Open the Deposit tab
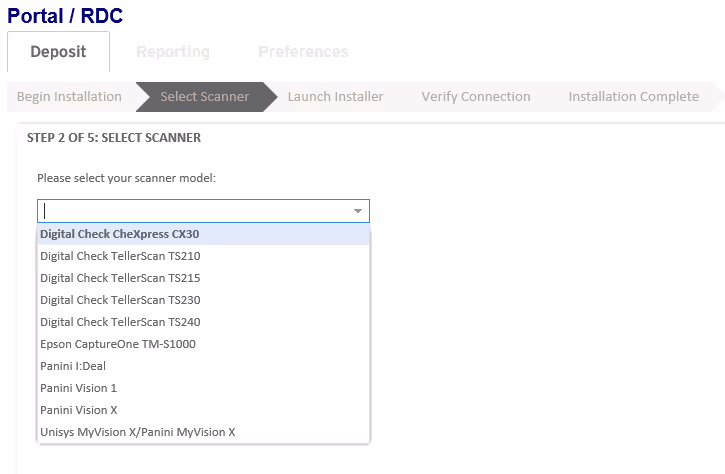This screenshot has height=474, width=725. pos(58,51)
